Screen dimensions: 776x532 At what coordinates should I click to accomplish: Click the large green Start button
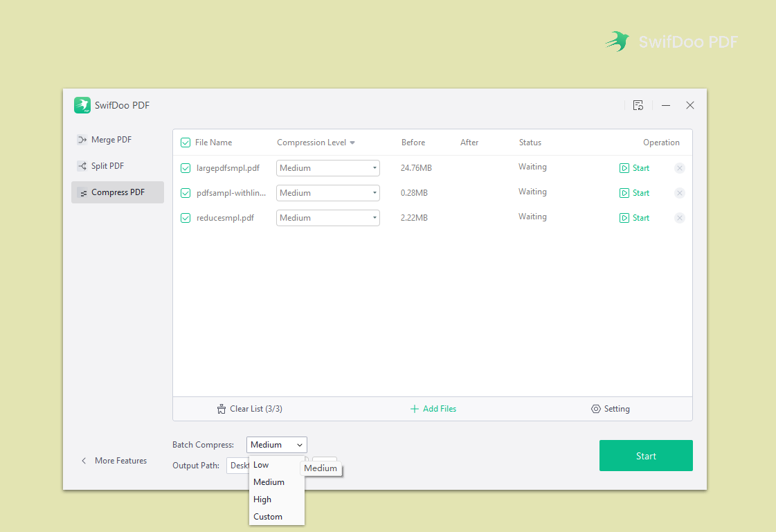[x=646, y=456]
